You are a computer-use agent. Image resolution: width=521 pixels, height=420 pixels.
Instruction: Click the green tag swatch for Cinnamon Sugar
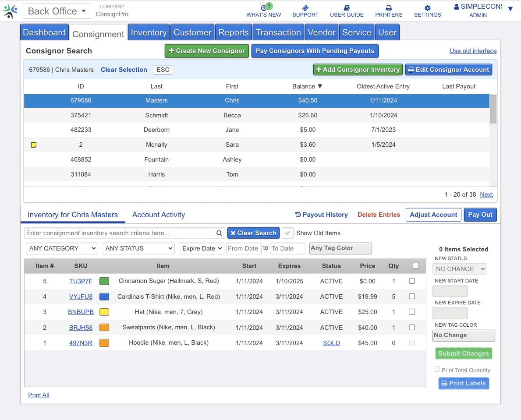(x=104, y=281)
